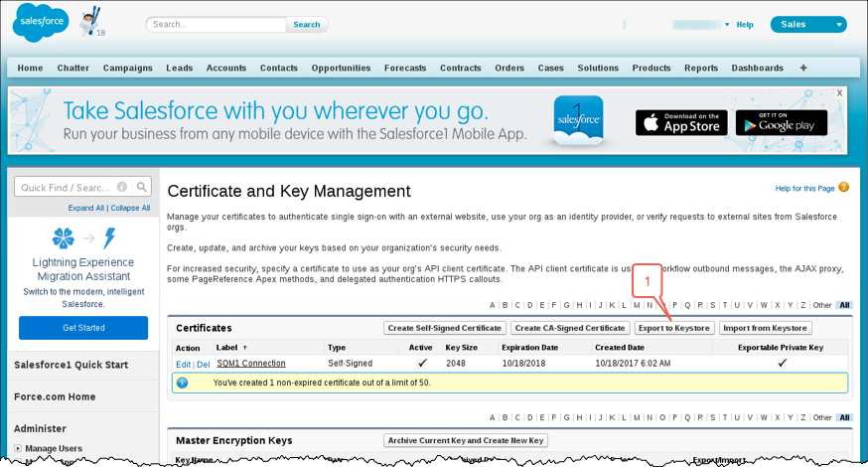Open the Solutions tab
Screen dimensions: 868x467
(598, 68)
